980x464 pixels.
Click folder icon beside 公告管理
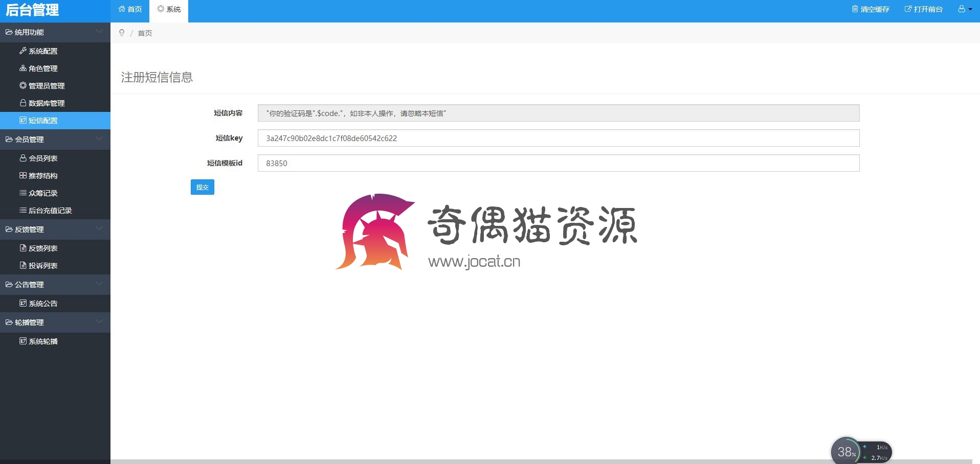tap(9, 285)
